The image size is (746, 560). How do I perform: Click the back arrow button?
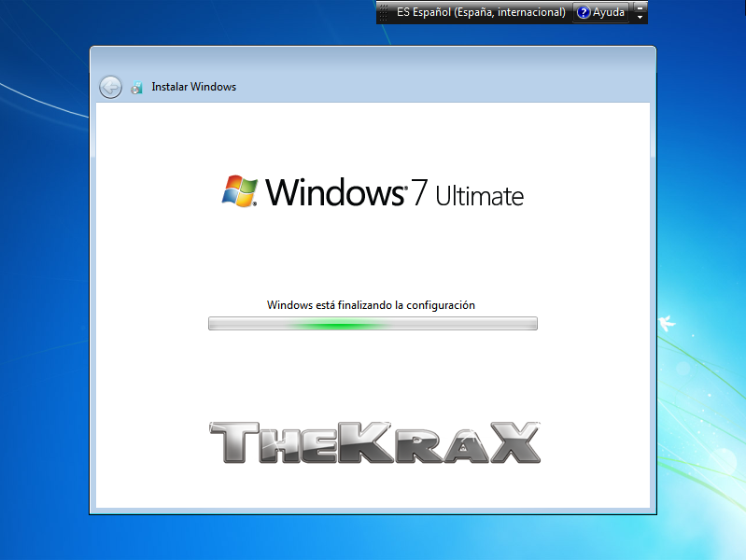110,88
